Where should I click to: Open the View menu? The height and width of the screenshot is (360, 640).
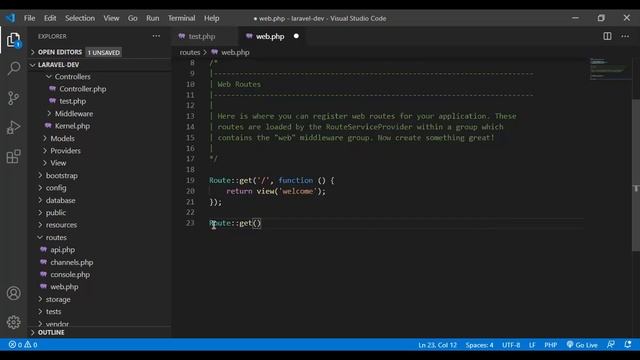point(111,18)
